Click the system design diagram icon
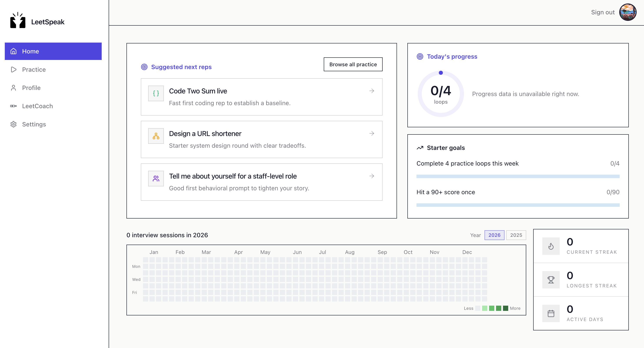The width and height of the screenshot is (644, 348). [x=156, y=136]
